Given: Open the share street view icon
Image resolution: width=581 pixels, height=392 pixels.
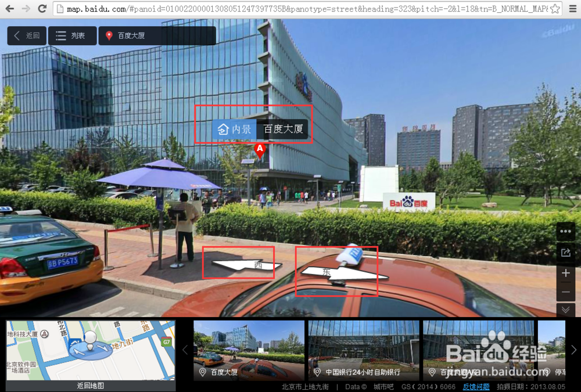Looking at the screenshot, I should click(565, 252).
